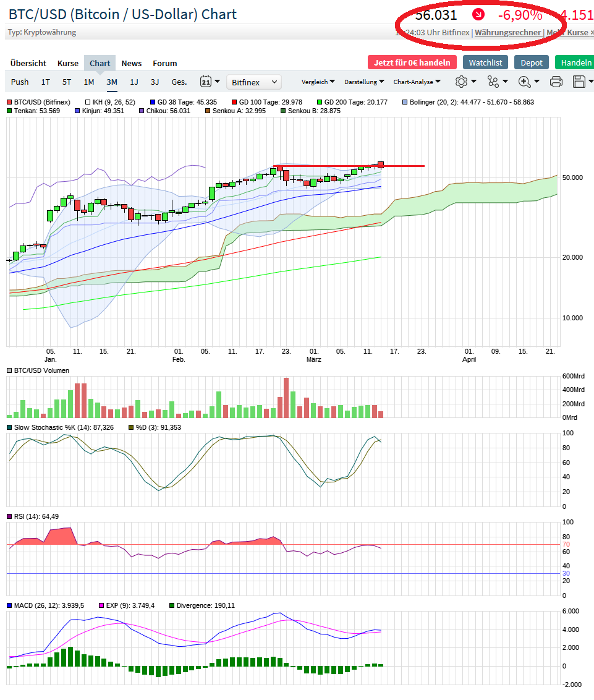Click the Jetzt für 0€ handeln button
The height and width of the screenshot is (700, 594).
[412, 62]
